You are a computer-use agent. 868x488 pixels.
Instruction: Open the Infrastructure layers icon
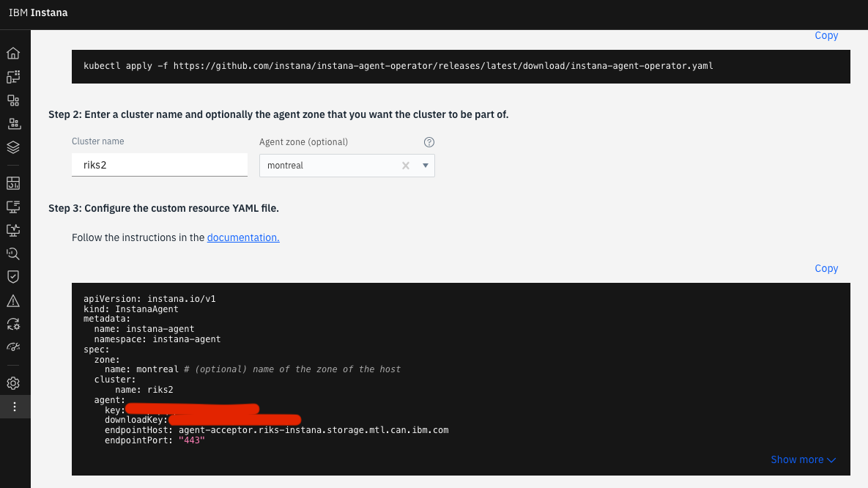point(13,147)
